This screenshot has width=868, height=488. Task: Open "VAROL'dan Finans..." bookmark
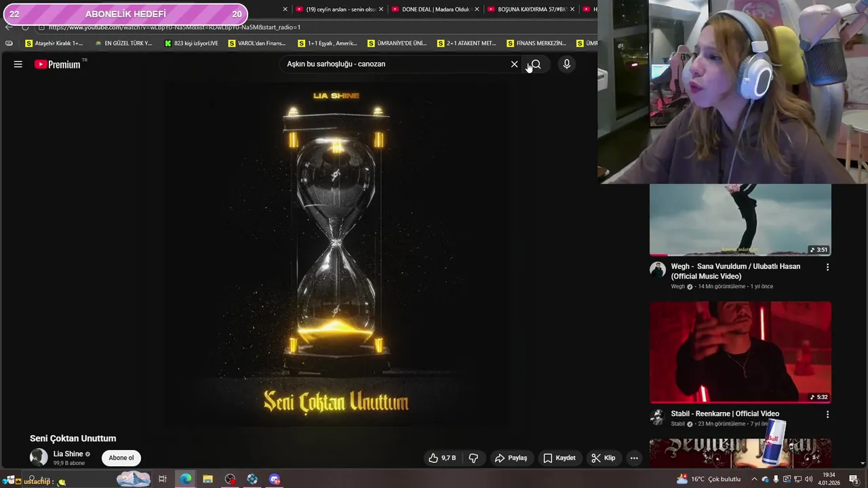coord(257,43)
